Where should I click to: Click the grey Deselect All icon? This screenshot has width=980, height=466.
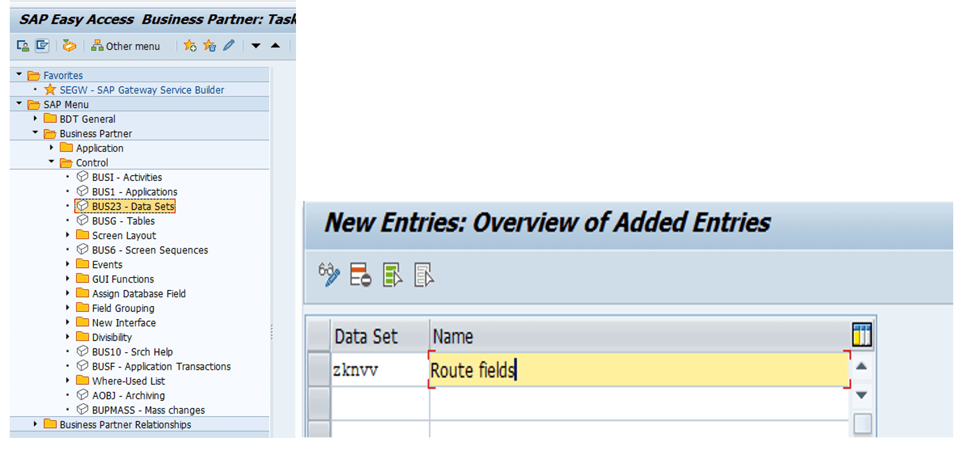tap(424, 275)
